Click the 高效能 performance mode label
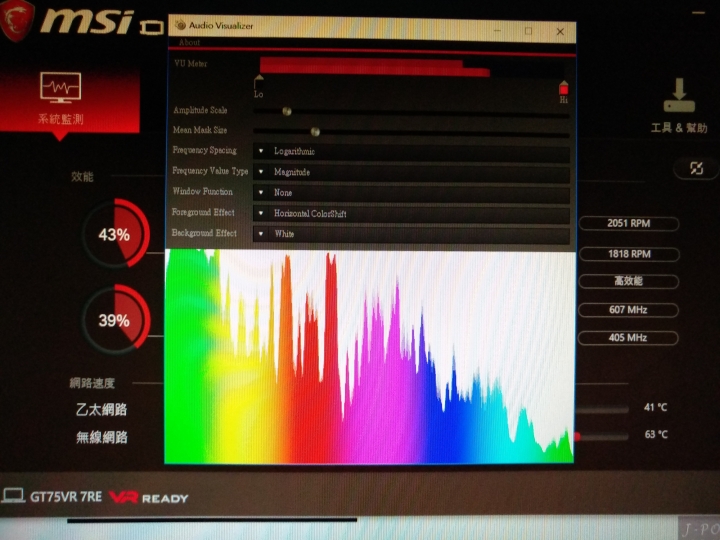 pyautogui.click(x=628, y=281)
